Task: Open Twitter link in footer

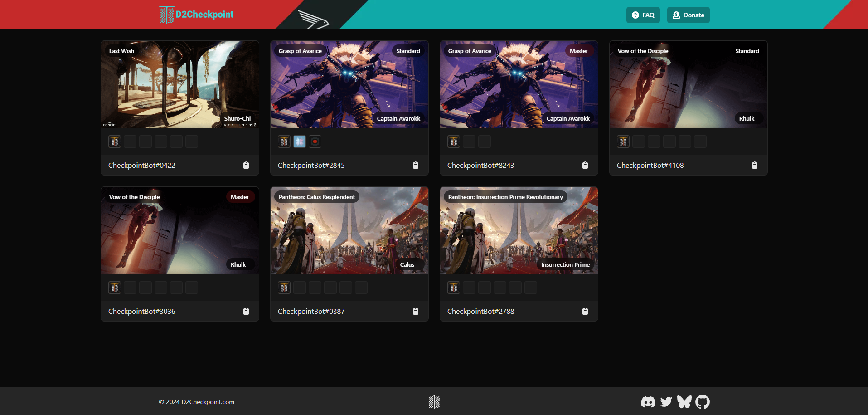Action: click(666, 402)
